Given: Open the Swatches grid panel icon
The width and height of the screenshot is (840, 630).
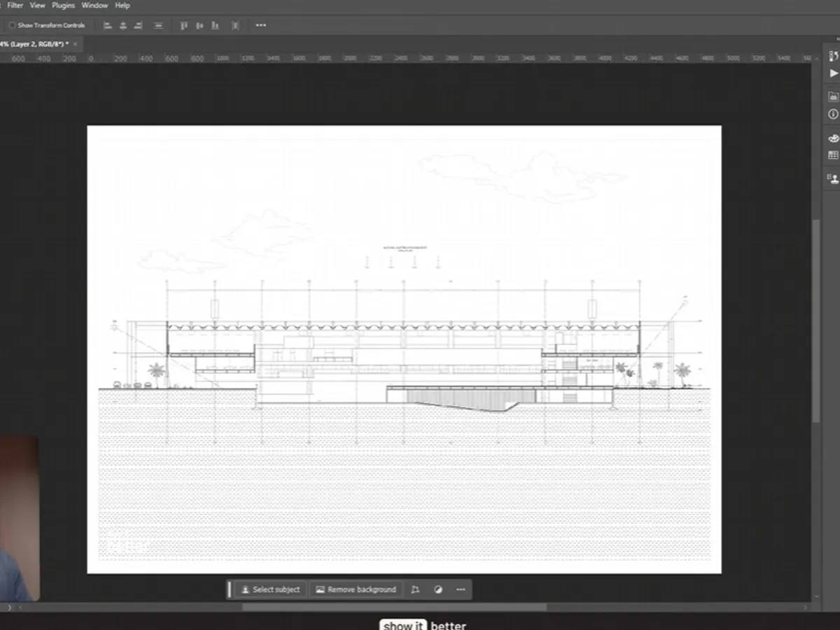Looking at the screenshot, I should point(833,155).
